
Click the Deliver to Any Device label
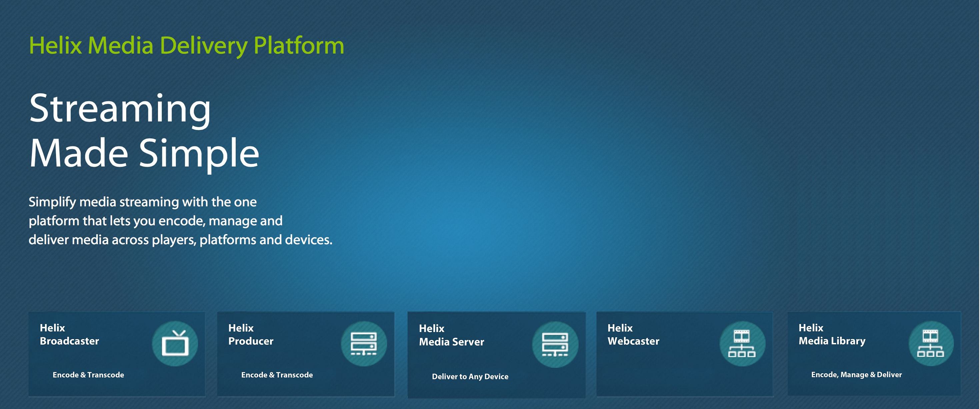point(470,376)
